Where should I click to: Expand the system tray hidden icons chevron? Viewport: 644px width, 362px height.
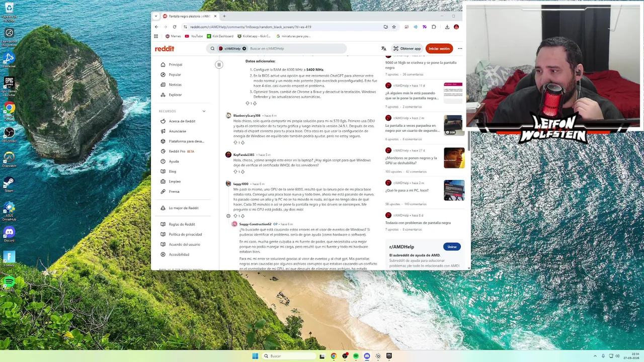[x=595, y=356]
